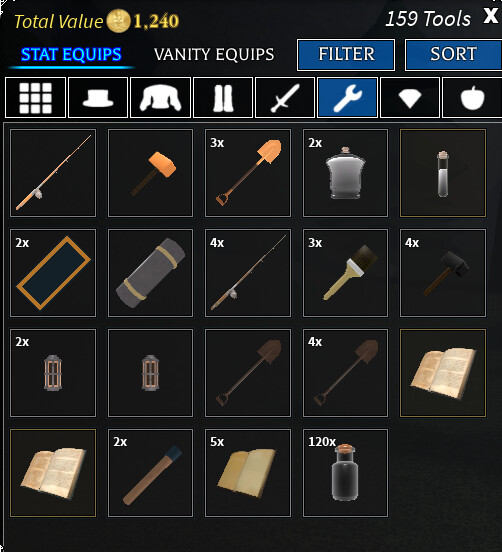This screenshot has height=552, width=502.
Task: Filter by shirt armor category icon
Action: [161, 98]
